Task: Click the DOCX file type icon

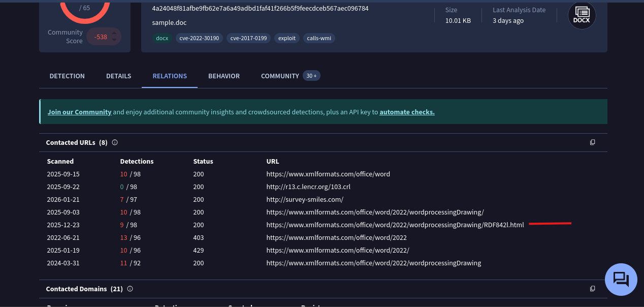Action: [582, 15]
